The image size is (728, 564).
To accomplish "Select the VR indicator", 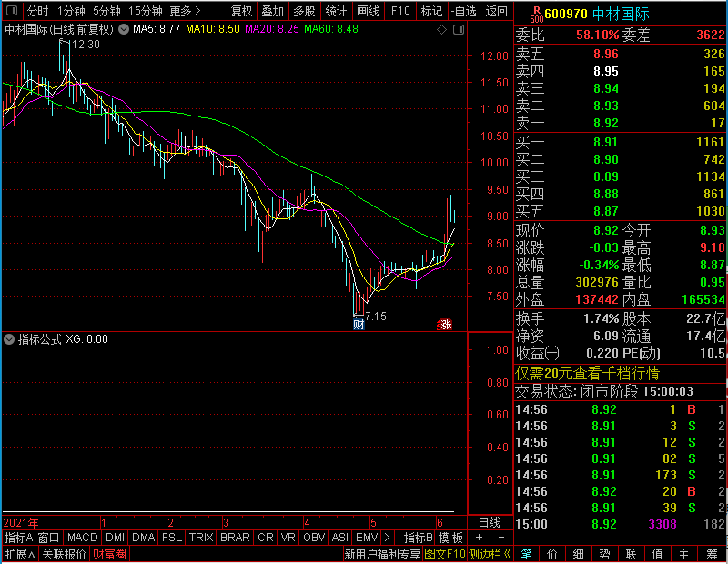I will (x=288, y=538).
